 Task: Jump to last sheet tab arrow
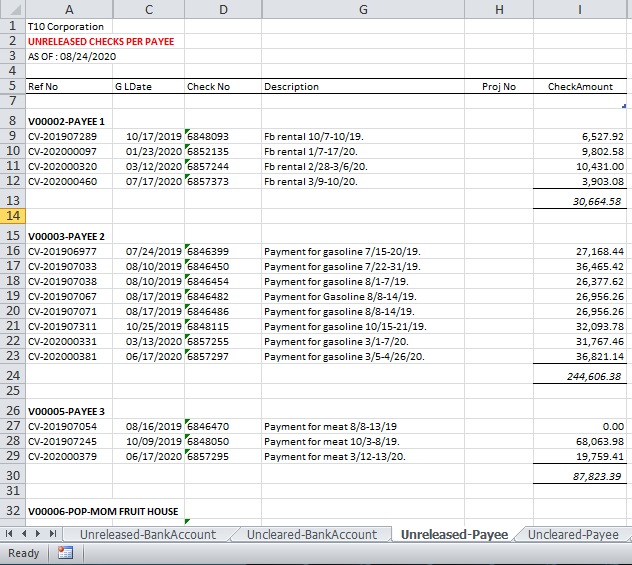53,534
